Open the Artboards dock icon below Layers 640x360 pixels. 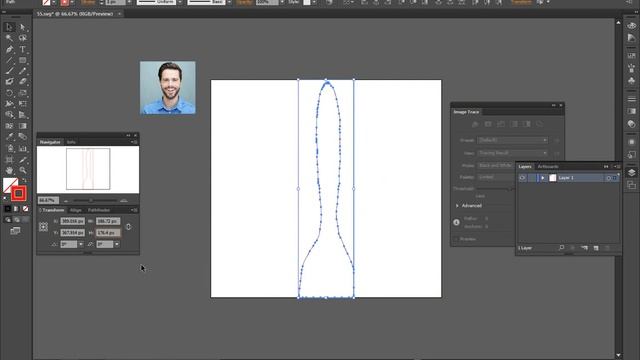click(x=631, y=185)
